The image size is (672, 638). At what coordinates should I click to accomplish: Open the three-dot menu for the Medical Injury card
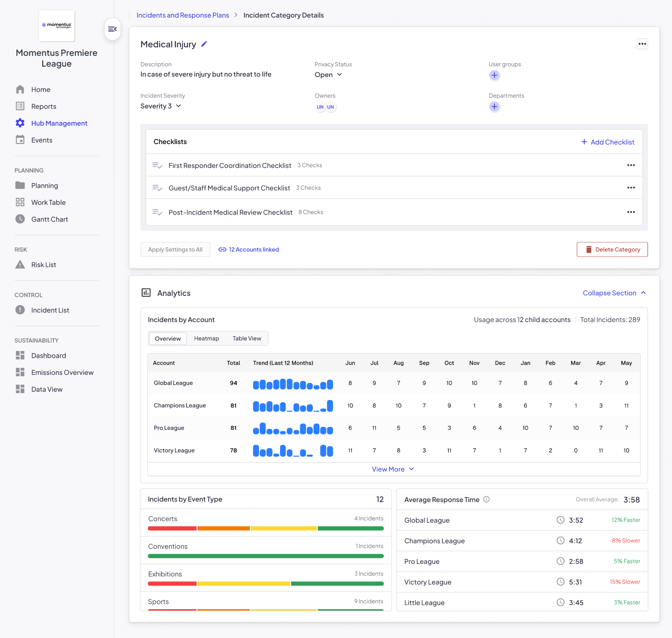click(x=642, y=44)
